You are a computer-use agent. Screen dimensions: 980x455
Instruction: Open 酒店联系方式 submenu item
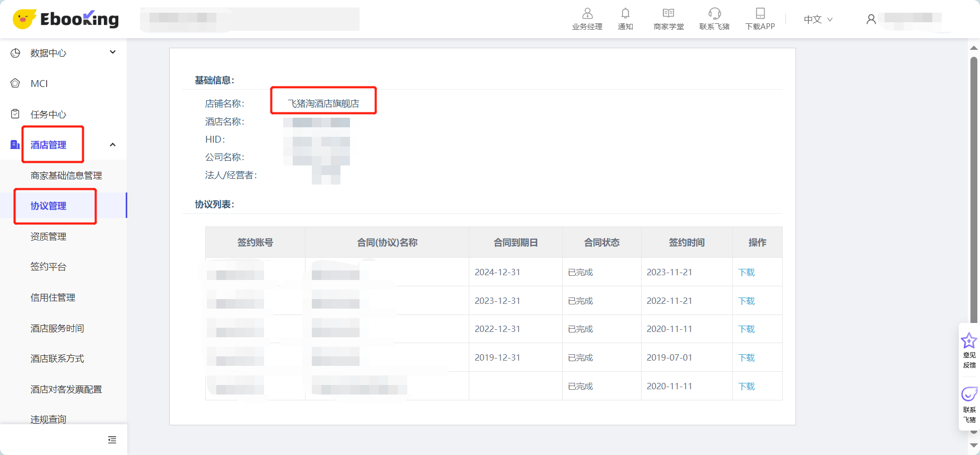[x=57, y=358]
